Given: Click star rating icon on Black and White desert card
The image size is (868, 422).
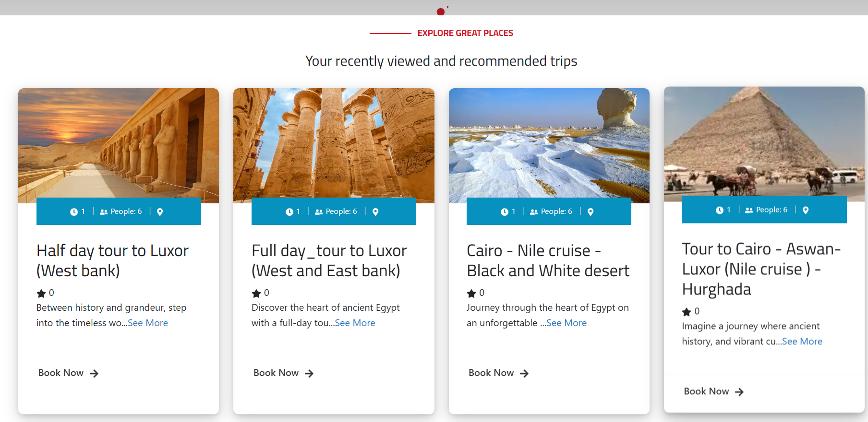Looking at the screenshot, I should coord(471,293).
